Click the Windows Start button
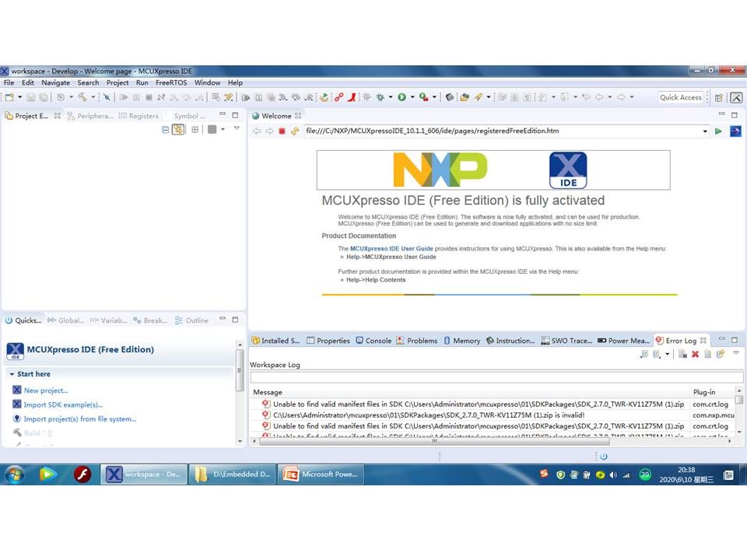The image size is (747, 560). 15,474
